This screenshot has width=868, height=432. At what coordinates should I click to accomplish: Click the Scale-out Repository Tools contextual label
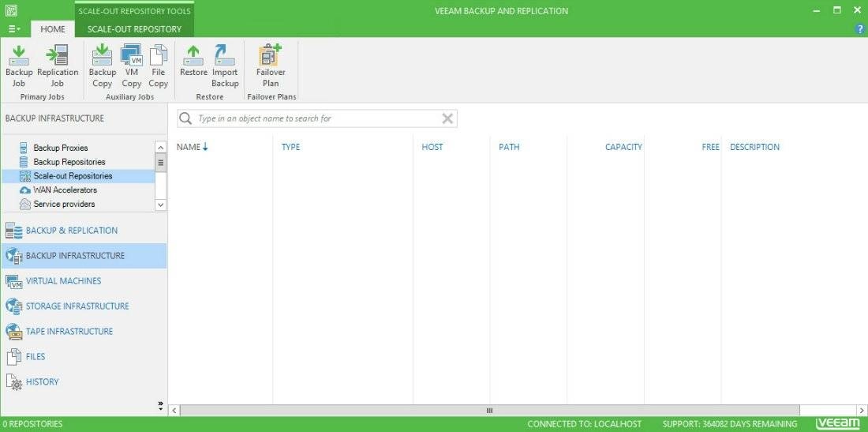coord(134,10)
